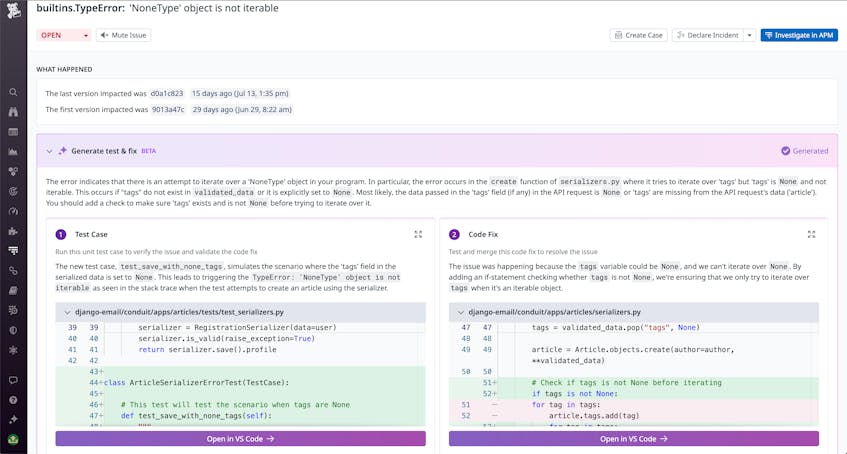Open the search magnifier in sidebar
847x454 pixels.
tap(14, 92)
